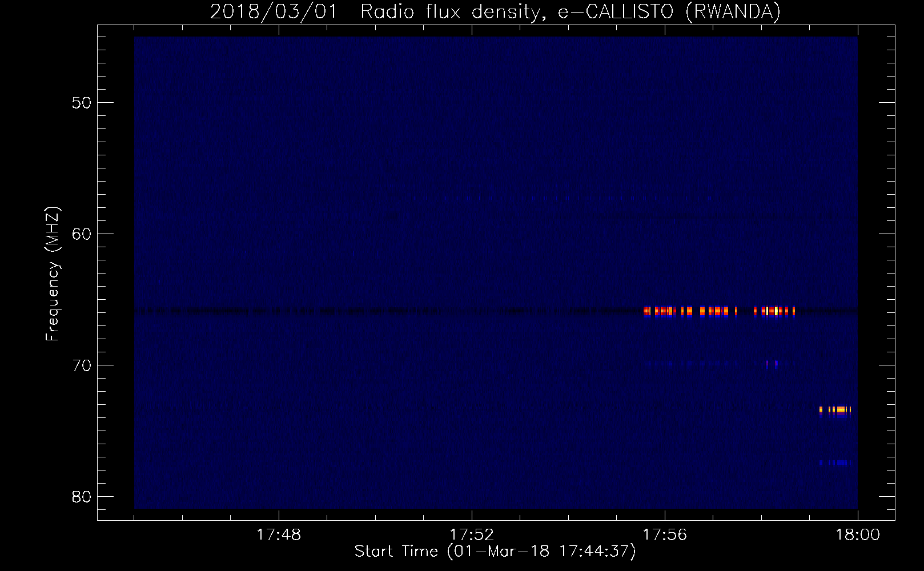Click the bright burst near 66 MHz after 17:56
Viewport: 924px width, 571px height.
coord(719,312)
